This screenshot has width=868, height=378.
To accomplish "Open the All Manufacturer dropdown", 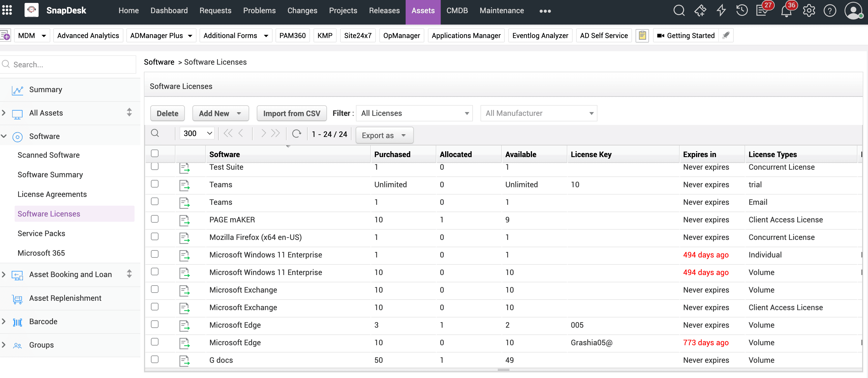I will click(538, 113).
